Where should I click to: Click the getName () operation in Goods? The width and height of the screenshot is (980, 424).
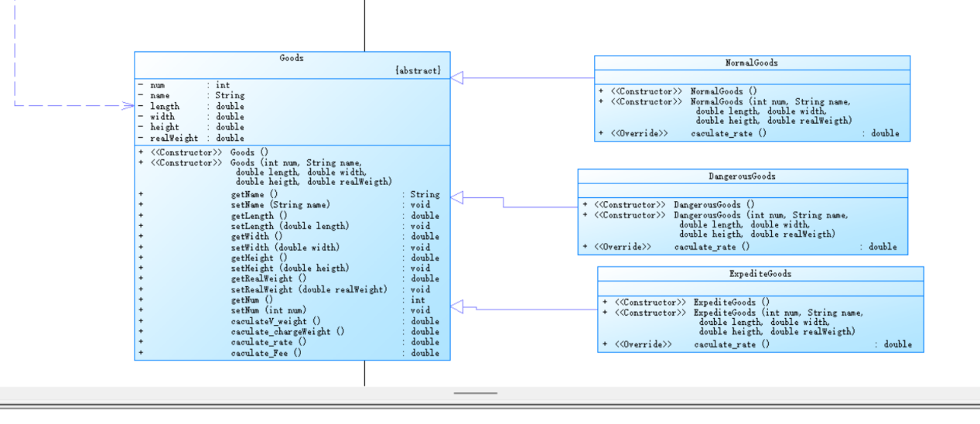coord(289,195)
